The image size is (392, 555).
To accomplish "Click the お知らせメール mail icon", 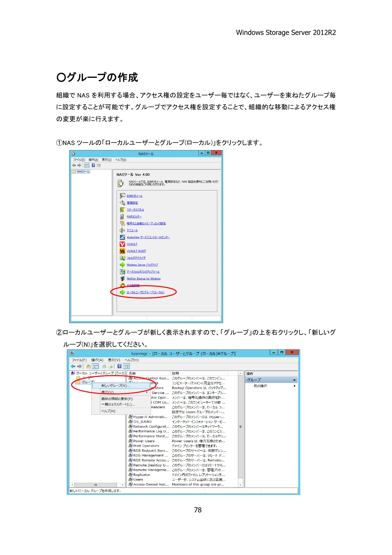I will point(122,196).
